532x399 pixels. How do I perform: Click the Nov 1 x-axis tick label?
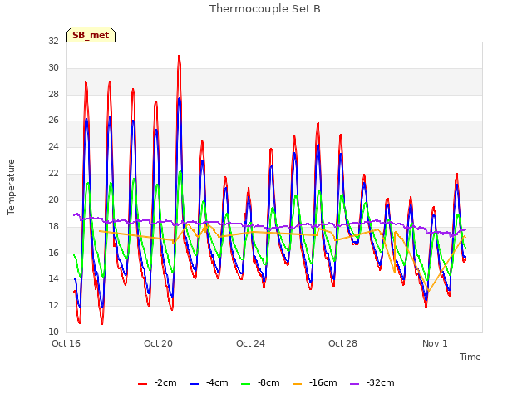point(435,343)
